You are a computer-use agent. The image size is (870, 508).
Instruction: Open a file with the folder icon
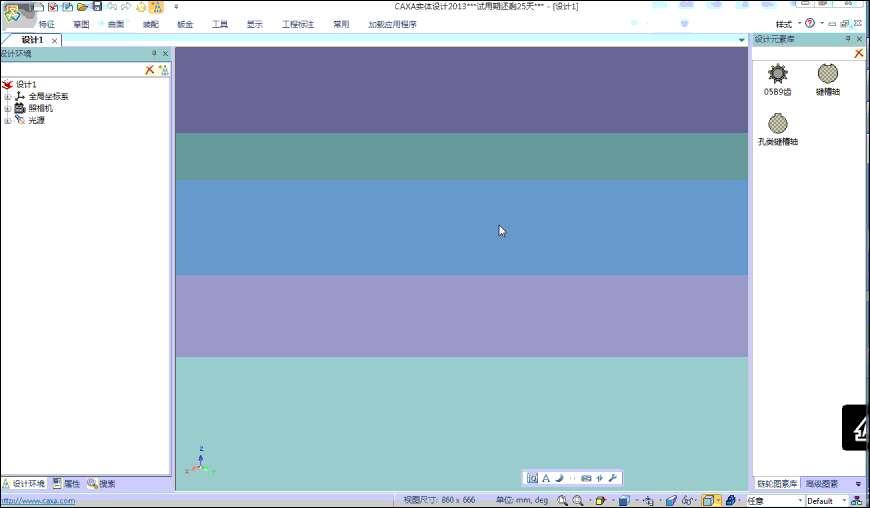click(x=83, y=7)
